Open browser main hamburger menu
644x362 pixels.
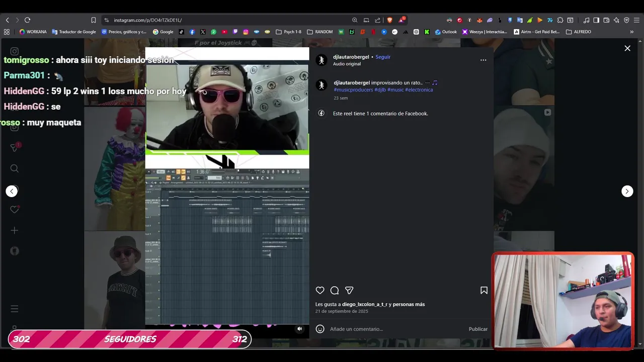point(636,20)
